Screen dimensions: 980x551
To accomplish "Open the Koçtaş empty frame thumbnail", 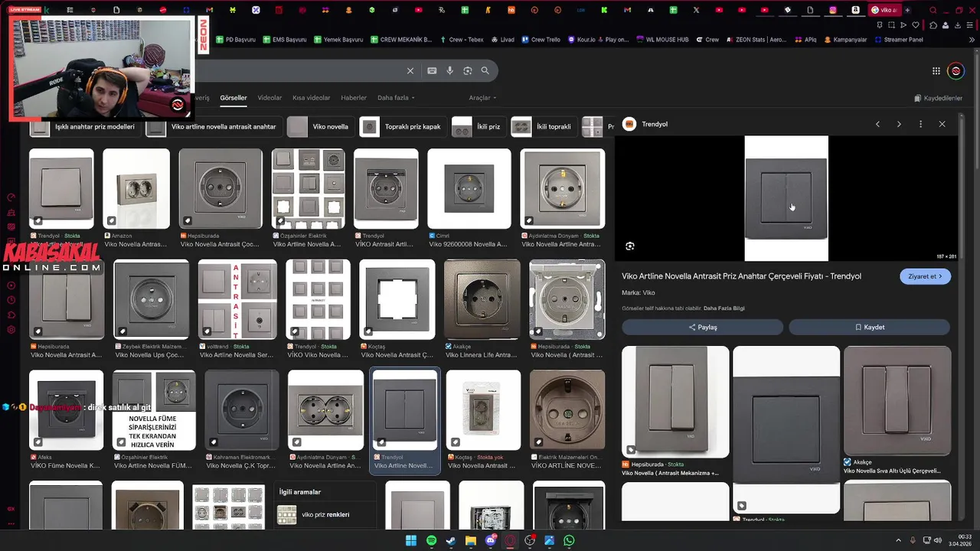I will pyautogui.click(x=397, y=299).
